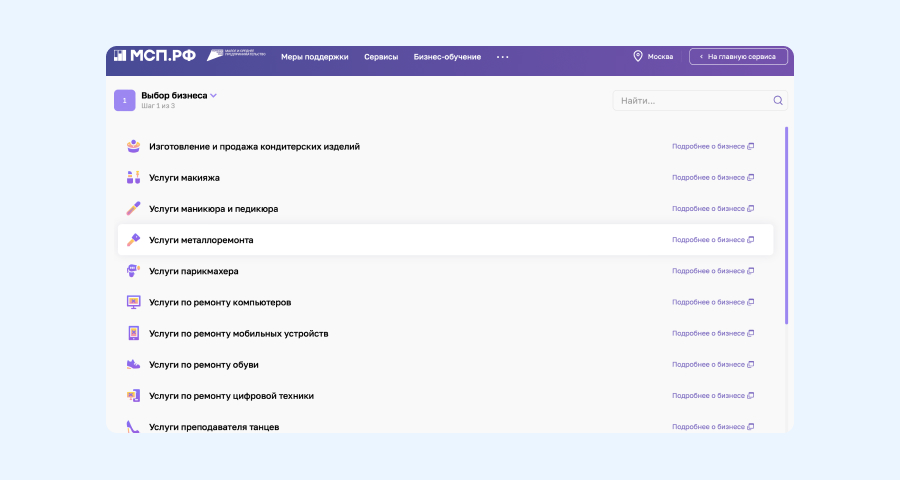900x480 pixels.
Task: Select the shoe repair icon
Action: coord(133,364)
